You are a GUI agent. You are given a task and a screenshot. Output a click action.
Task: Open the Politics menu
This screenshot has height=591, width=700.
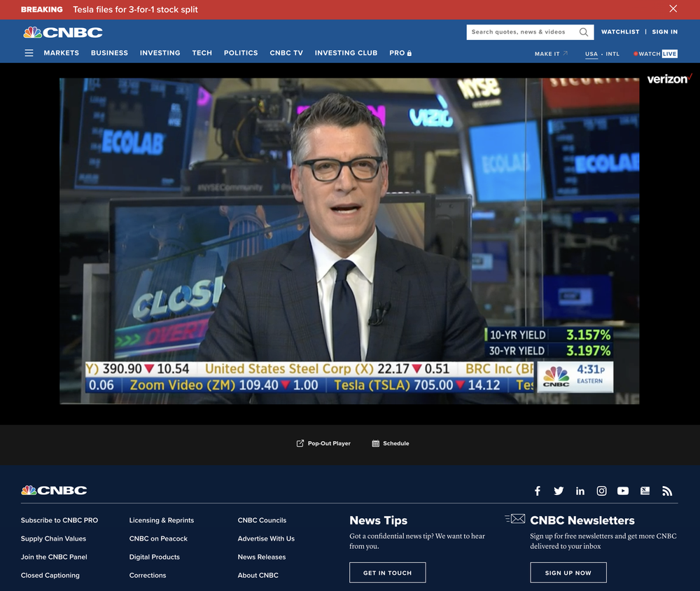pyautogui.click(x=241, y=53)
